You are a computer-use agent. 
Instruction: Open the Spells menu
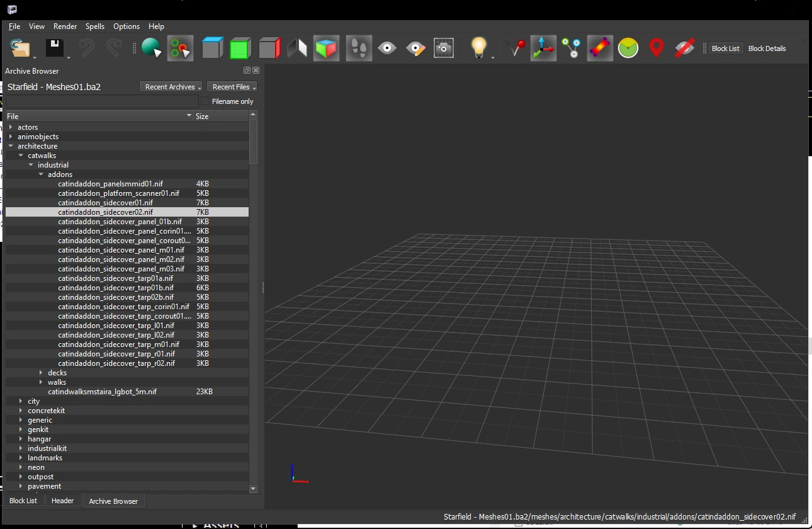pos(95,26)
